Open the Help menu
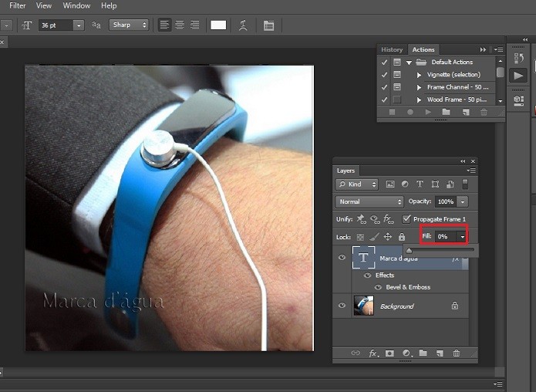Screen dimensions: 536x392 pyautogui.click(x=109, y=6)
